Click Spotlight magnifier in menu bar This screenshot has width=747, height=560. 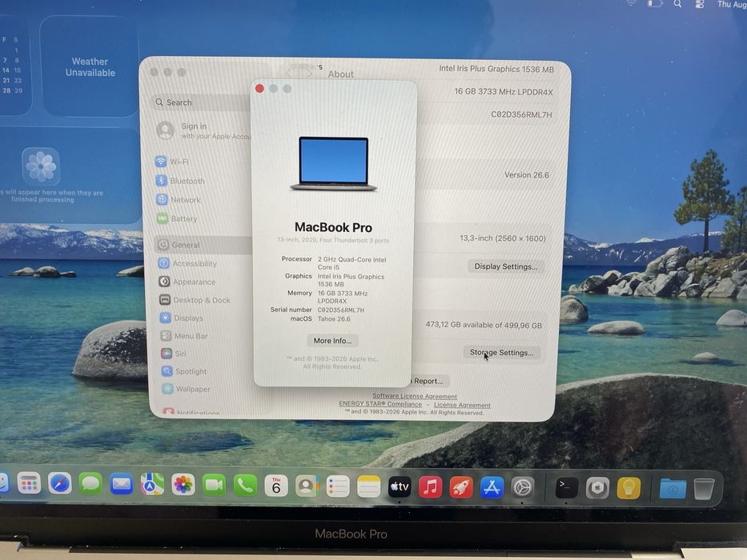(677, 4)
